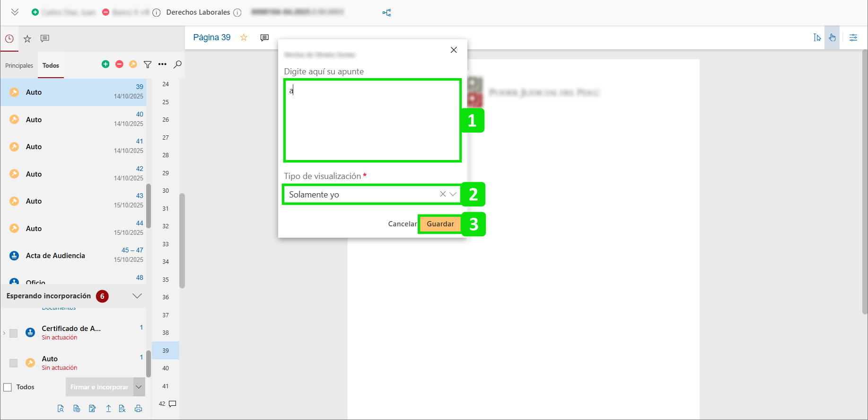Open the comment icon beside Página 39

[x=264, y=38]
